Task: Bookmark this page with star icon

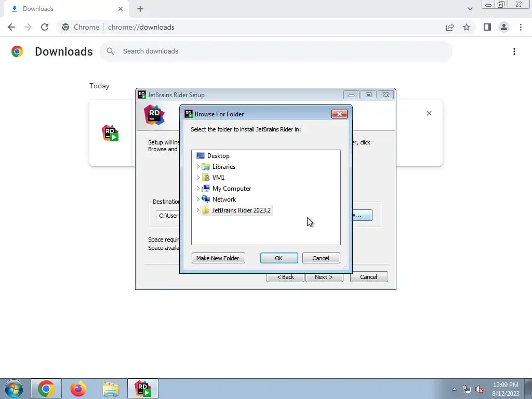Action: coord(467,27)
